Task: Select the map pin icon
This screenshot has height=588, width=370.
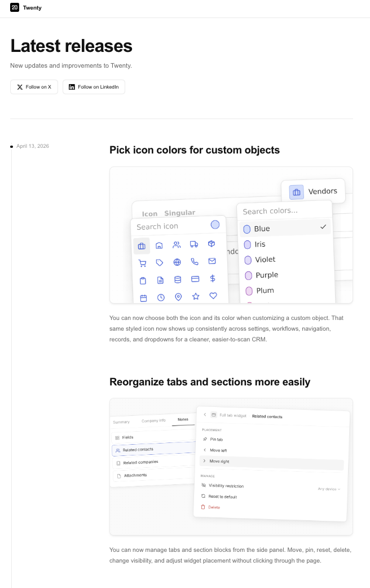Action: (x=178, y=297)
